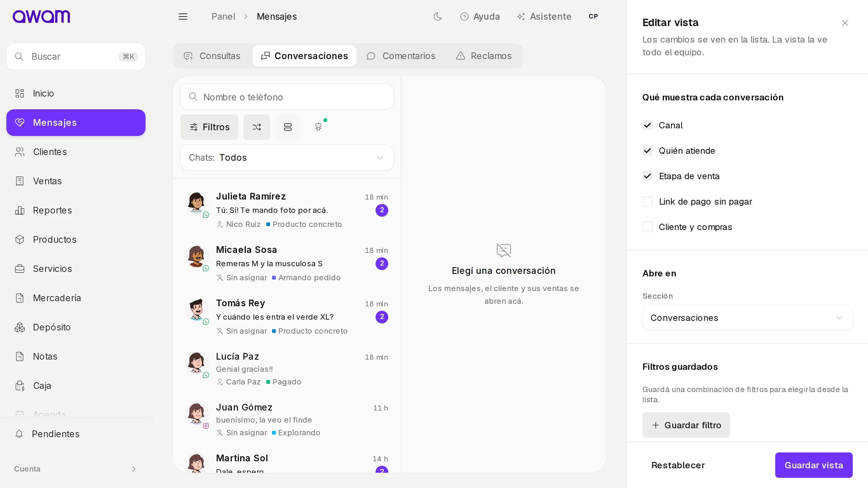Close the Editar vista panel
Screen dimensions: 868x488
pyautogui.click(x=845, y=23)
